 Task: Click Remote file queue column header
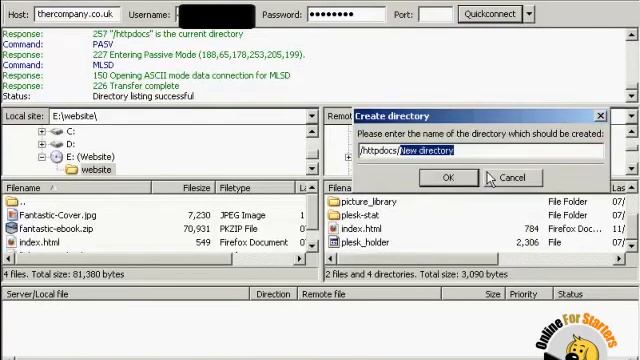(370, 294)
